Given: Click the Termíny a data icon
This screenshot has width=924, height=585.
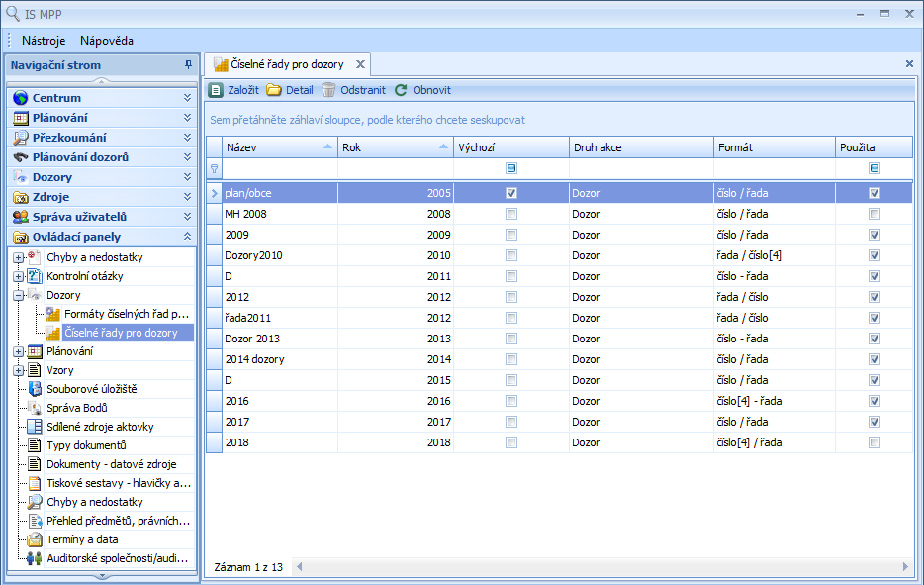Looking at the screenshot, I should (35, 539).
